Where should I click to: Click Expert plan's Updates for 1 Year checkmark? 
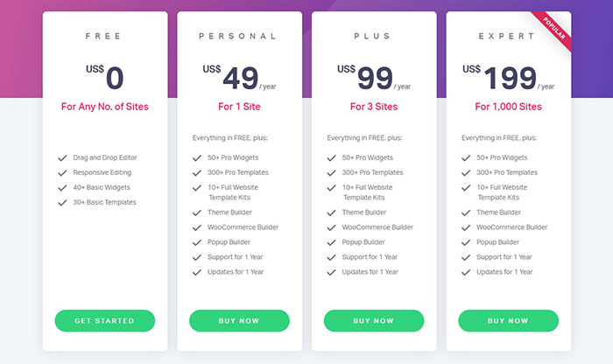467,272
